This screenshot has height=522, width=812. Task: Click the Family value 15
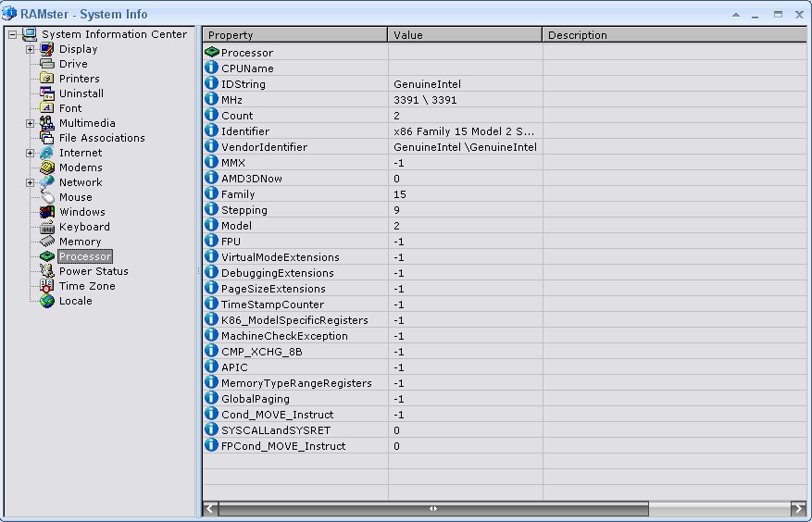(400, 194)
